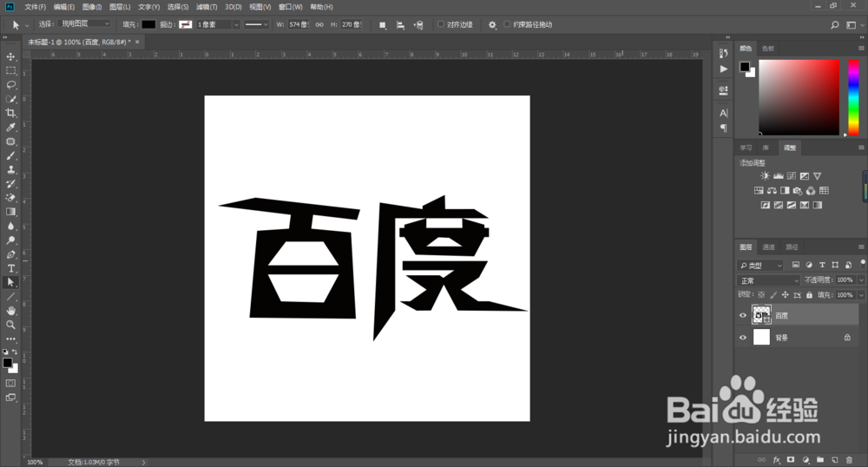Screen dimensions: 868x467
Task: Switch to the 色板 tab
Action: [768, 48]
